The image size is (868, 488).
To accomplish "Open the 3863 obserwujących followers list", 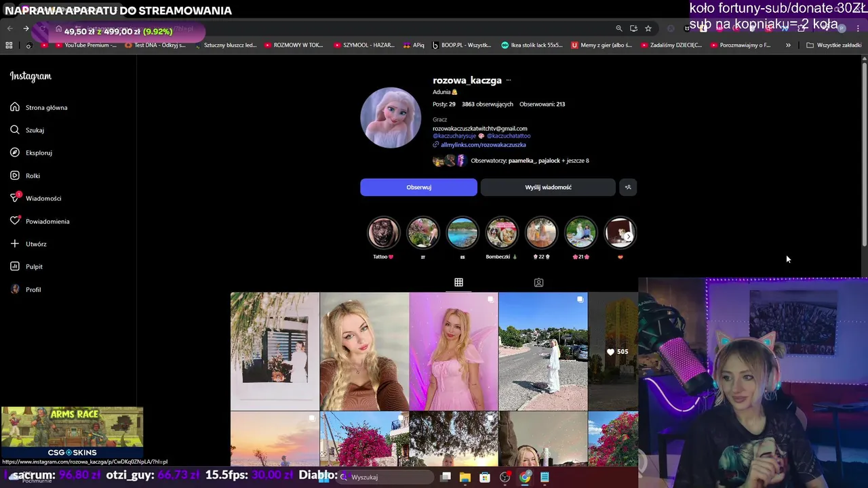I will point(488,104).
